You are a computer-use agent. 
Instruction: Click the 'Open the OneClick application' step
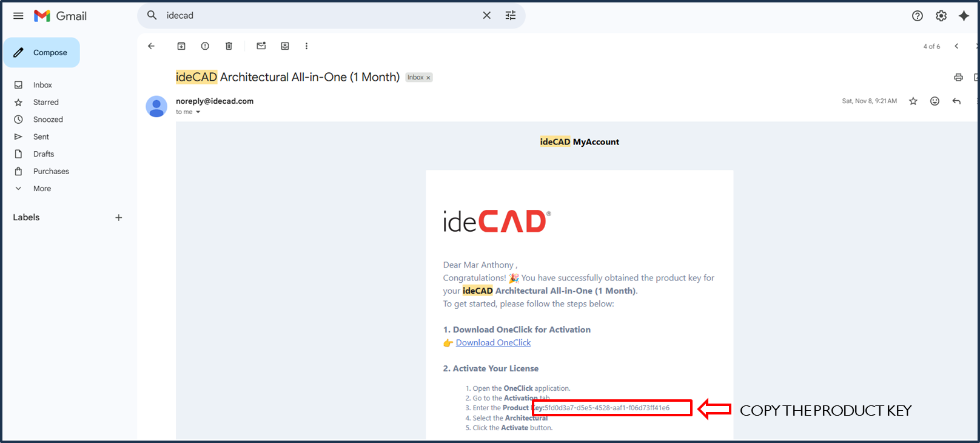(522, 388)
